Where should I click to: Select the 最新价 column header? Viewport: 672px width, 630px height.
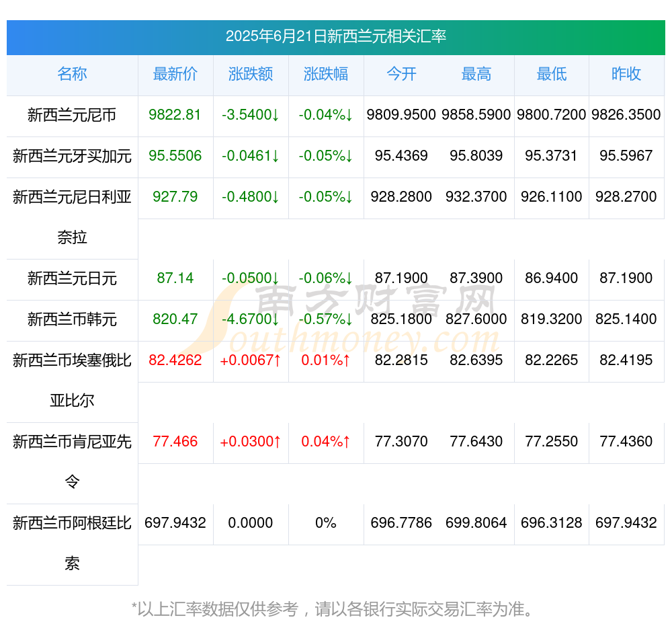175,74
